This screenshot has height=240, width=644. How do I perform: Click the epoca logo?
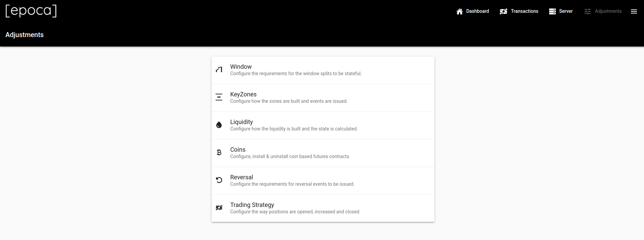point(31,11)
